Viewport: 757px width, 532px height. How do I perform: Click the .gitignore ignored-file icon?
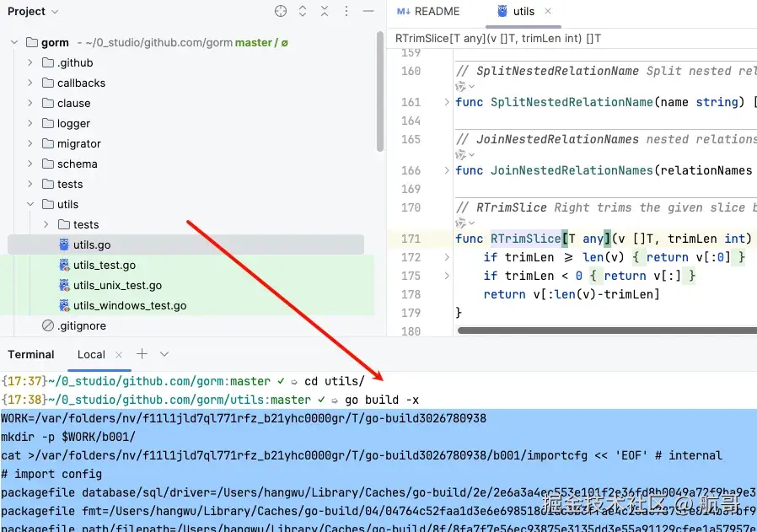pos(48,326)
